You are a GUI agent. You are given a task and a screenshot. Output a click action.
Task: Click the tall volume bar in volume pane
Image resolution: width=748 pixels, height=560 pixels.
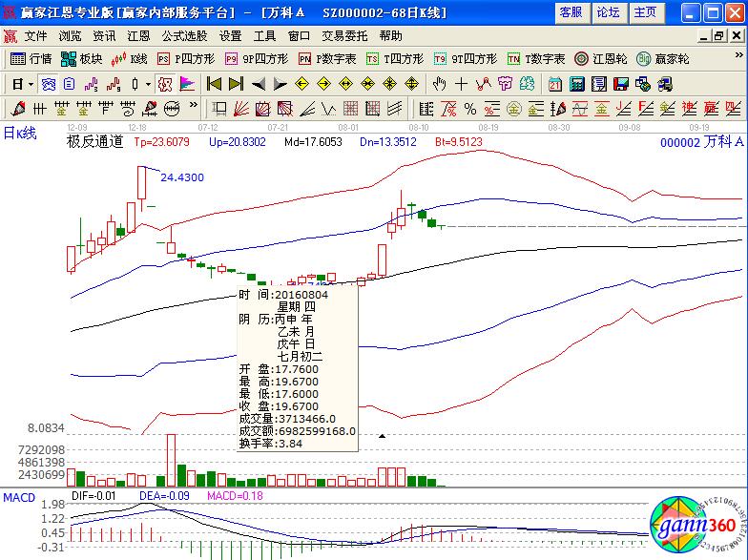pyautogui.click(x=172, y=460)
